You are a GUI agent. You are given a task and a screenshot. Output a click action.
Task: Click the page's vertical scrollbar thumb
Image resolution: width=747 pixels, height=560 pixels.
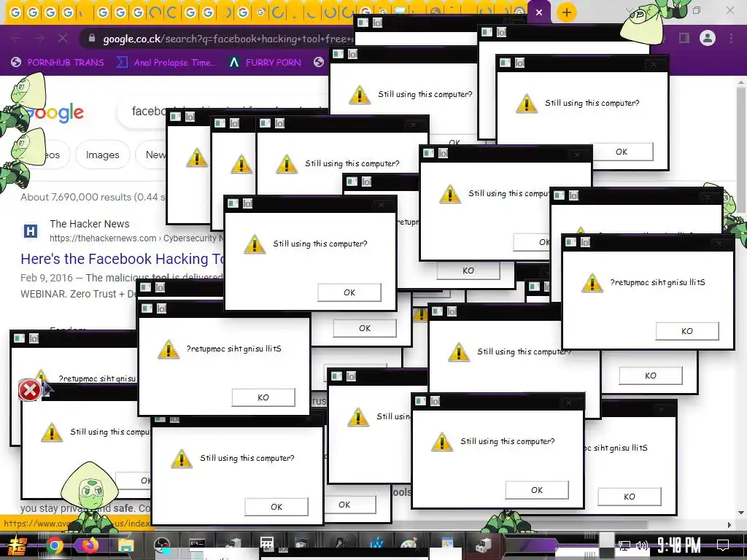point(741,150)
